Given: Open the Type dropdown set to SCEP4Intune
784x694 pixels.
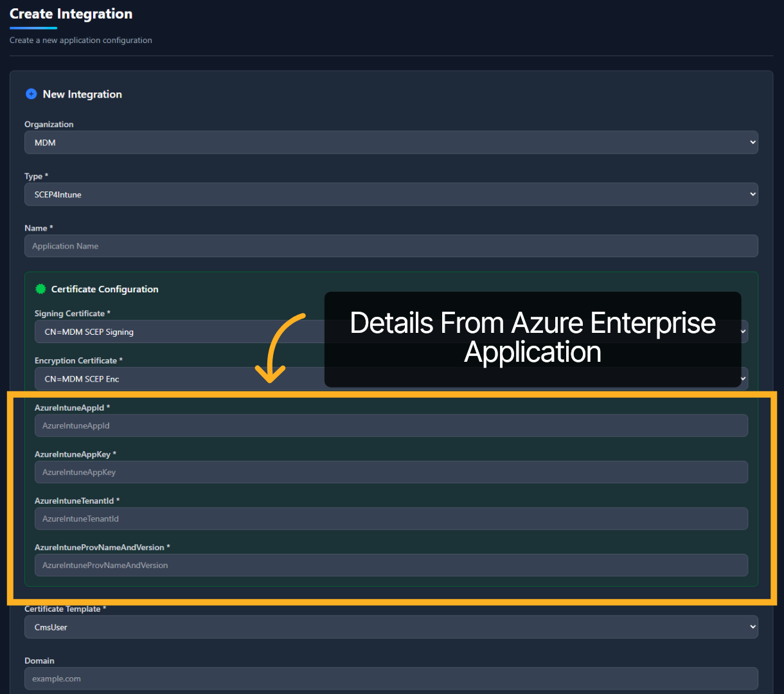Looking at the screenshot, I should point(391,194).
